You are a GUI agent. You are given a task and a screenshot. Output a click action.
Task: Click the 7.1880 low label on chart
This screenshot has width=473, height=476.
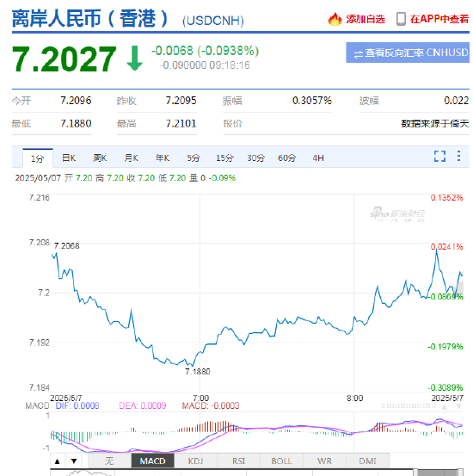coord(198,371)
